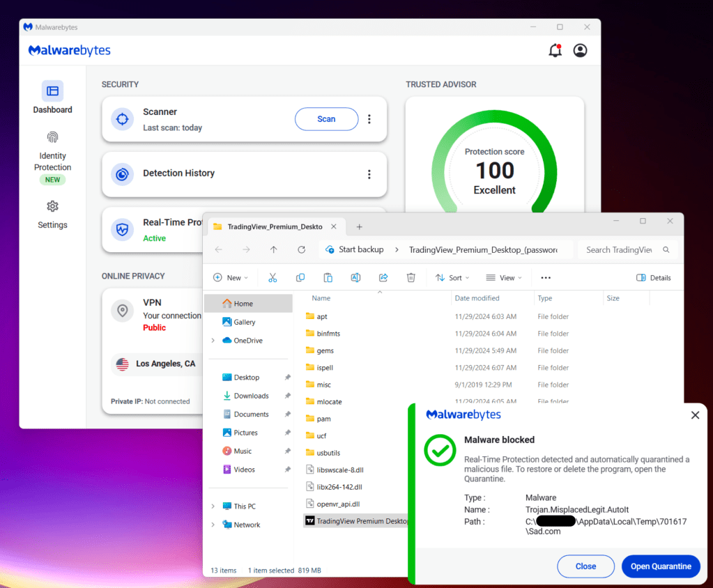Open Identity Protection in Malwarebytes sidebar
This screenshot has width=713, height=588.
tap(52, 157)
